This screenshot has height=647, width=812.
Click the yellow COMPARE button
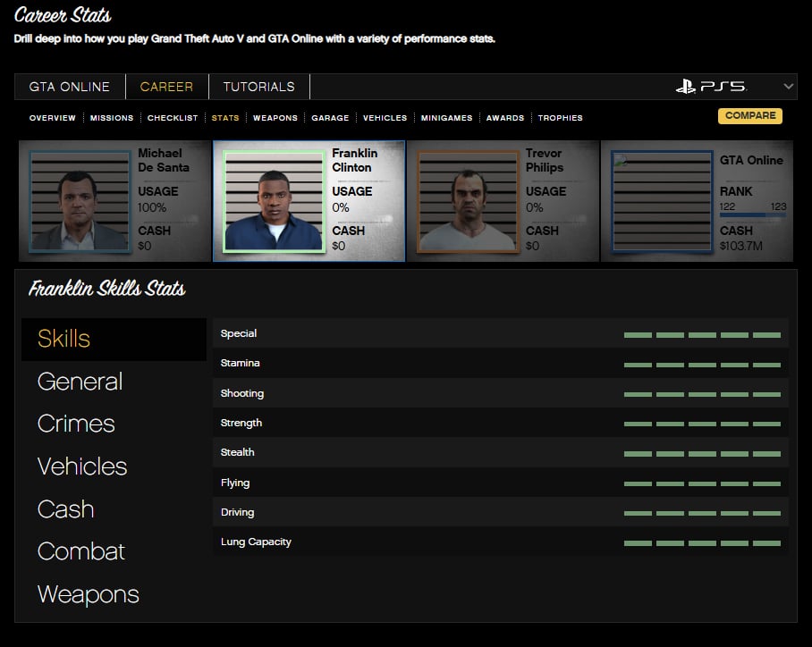pyautogui.click(x=750, y=115)
